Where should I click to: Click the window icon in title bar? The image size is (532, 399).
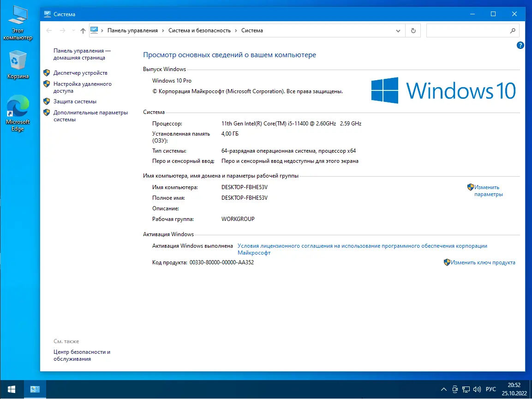[48, 14]
